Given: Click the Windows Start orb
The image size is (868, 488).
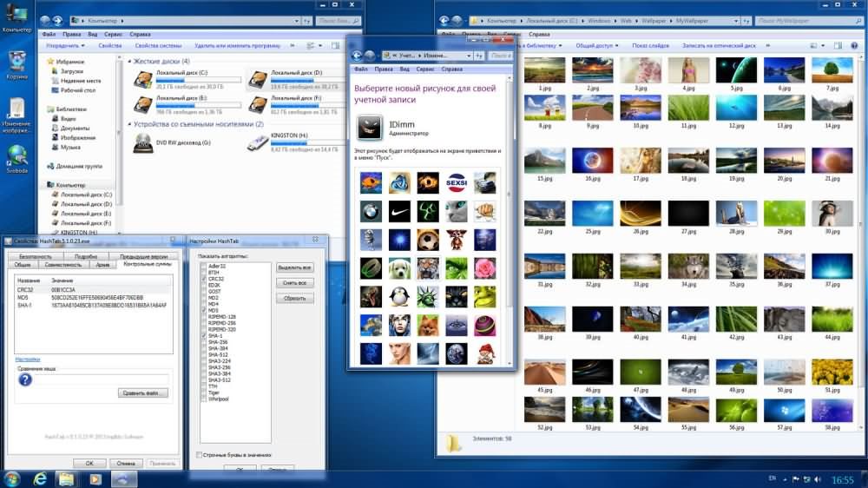Looking at the screenshot, I should tap(12, 478).
